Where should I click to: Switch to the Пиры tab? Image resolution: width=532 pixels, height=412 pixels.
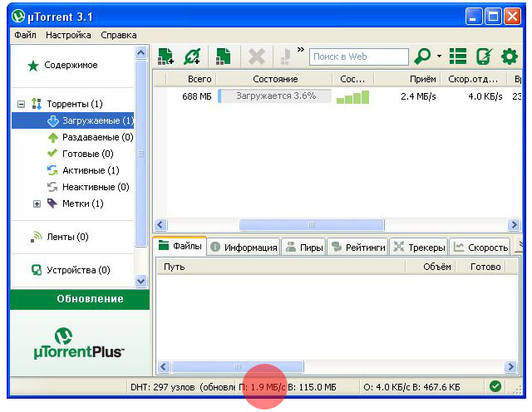pos(303,247)
